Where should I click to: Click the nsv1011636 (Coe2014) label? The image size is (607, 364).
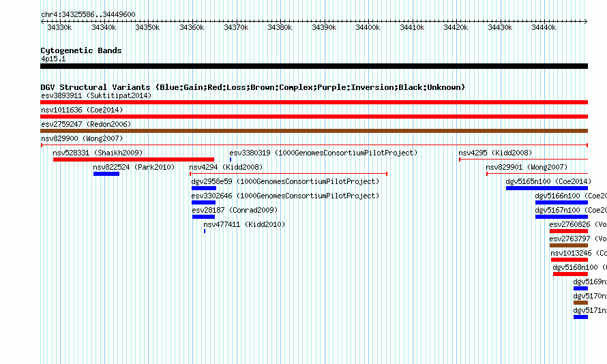pos(82,110)
